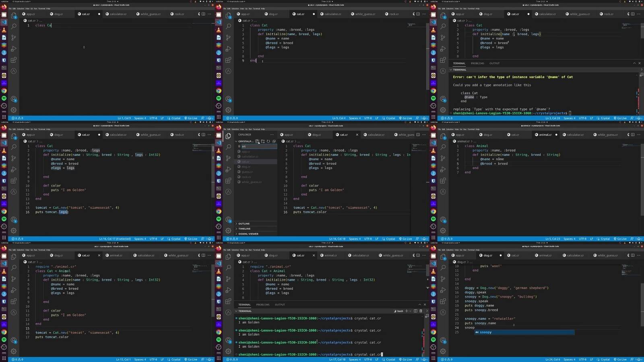Split editor icon in the animal.cr window
This screenshot has width=644, height=362.
tap(633, 134)
